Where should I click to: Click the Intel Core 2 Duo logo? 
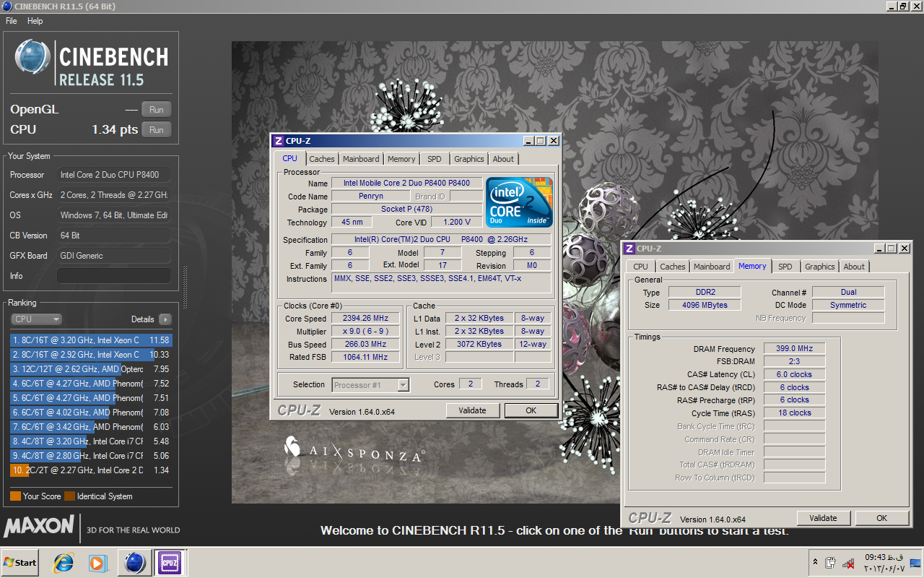click(520, 202)
